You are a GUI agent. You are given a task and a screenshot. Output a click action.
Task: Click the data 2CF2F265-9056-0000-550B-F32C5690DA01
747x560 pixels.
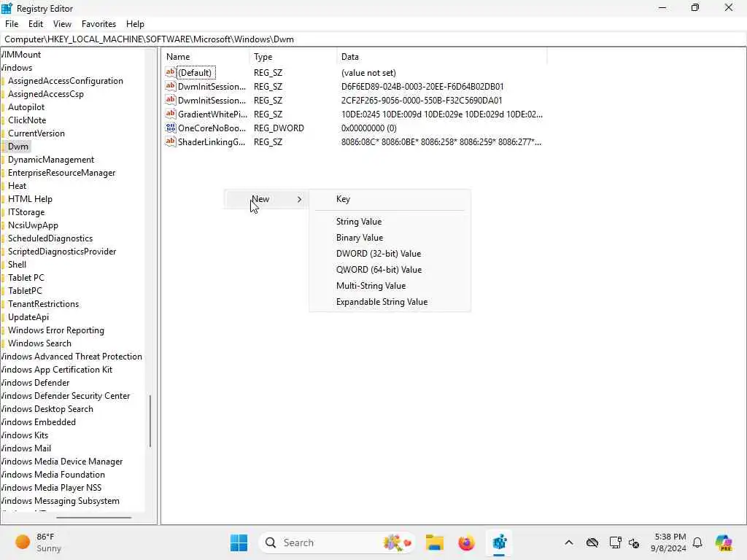[422, 101]
